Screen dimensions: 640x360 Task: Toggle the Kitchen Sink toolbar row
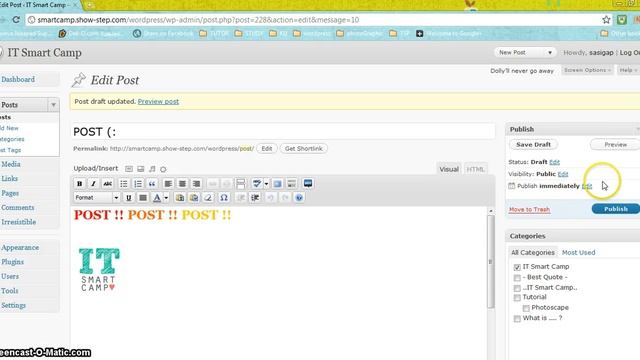click(x=291, y=184)
